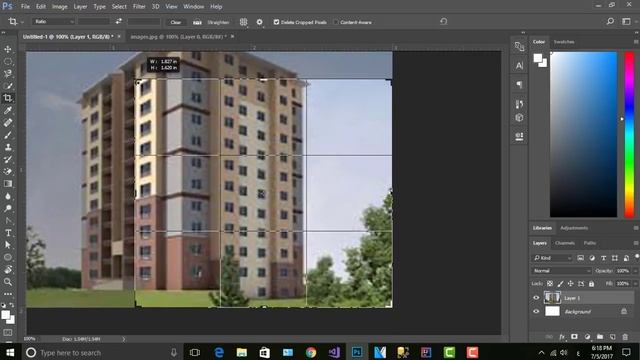
Task: Open the Paragraph panel icon
Action: coord(519,84)
